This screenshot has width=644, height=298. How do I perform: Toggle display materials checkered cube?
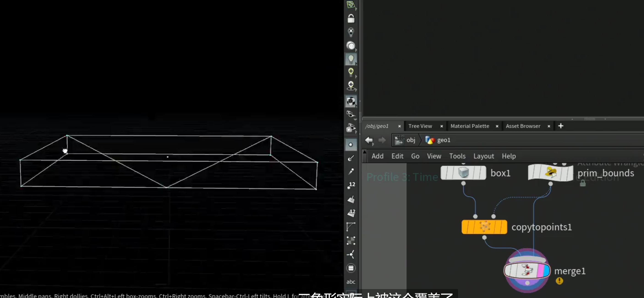351,101
